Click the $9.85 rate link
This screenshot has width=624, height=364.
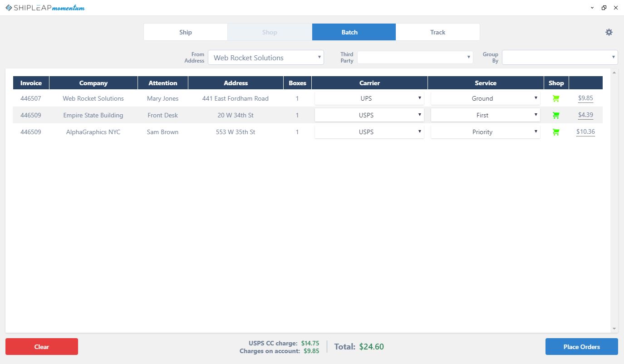pos(585,98)
